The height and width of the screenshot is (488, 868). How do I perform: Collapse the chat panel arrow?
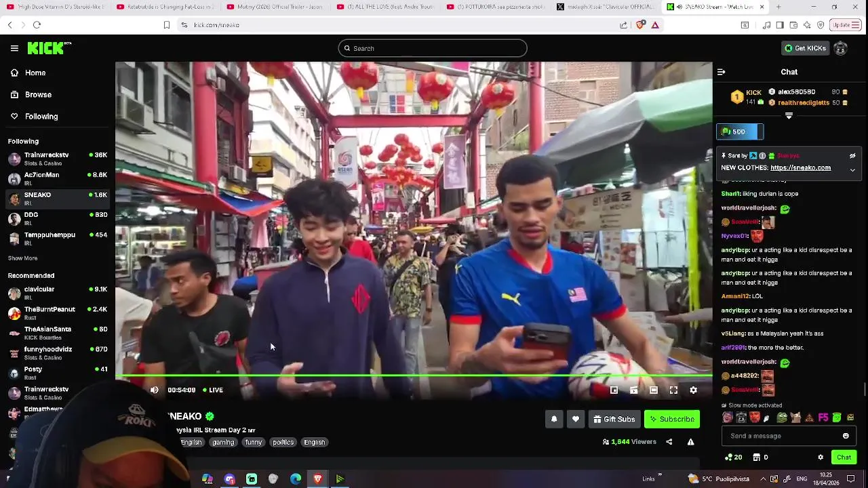(721, 72)
